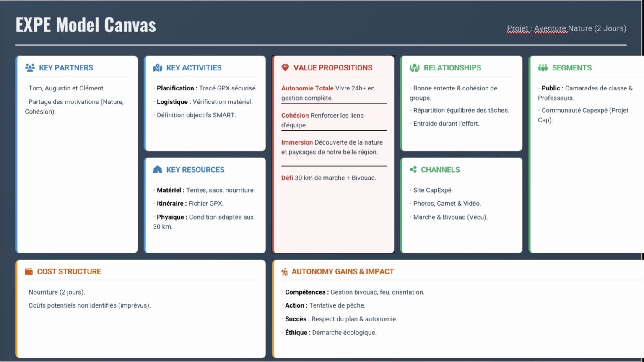Click the Projet Aventure Nature subtitle text

click(x=566, y=28)
